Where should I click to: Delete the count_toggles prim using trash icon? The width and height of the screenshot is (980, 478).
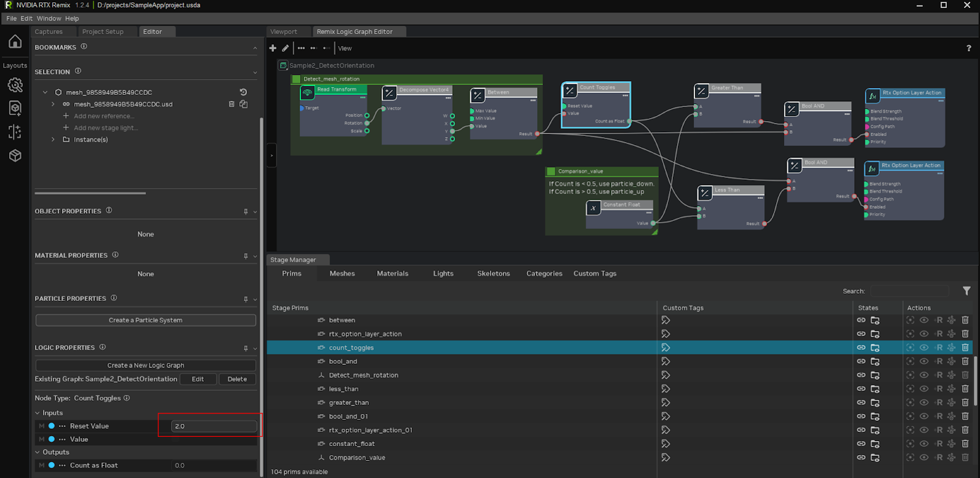[965, 348]
